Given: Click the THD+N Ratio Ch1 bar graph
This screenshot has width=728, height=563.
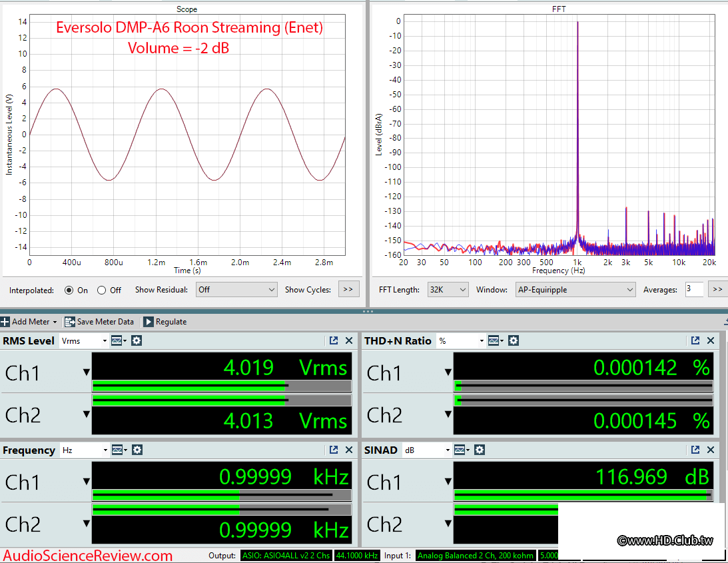Looking at the screenshot, I should point(583,386).
